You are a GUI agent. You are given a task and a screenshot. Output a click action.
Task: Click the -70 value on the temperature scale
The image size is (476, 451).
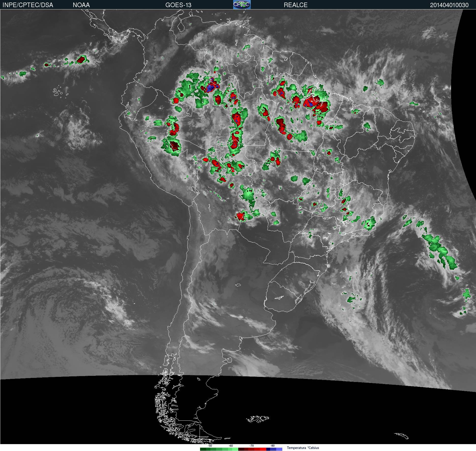[251, 446]
